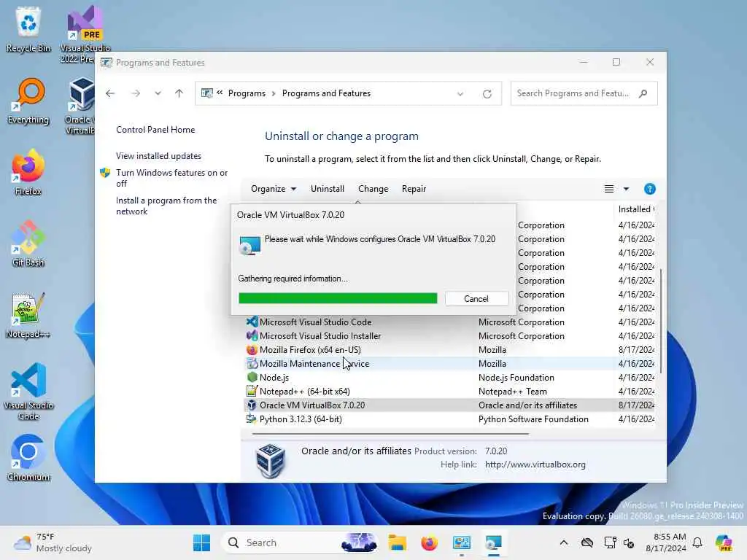Open Control Panel Home link
Screen dimensions: 747x560
pos(155,130)
